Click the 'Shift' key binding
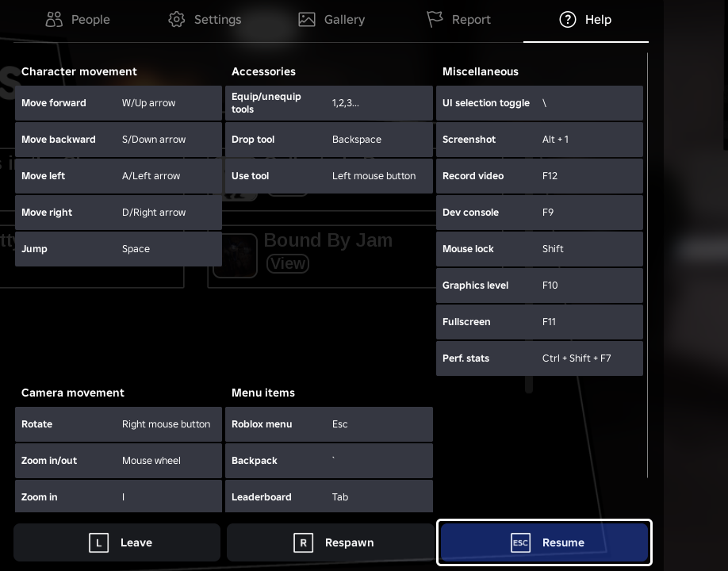Image resolution: width=728 pixels, height=571 pixels. [x=553, y=249]
